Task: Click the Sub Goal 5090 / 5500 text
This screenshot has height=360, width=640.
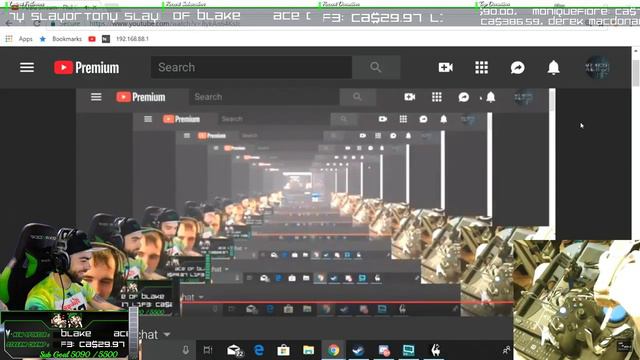Action: (x=79, y=355)
